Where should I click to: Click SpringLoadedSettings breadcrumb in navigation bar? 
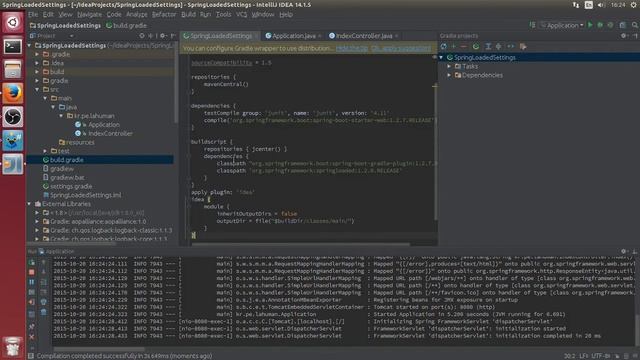click(65, 25)
